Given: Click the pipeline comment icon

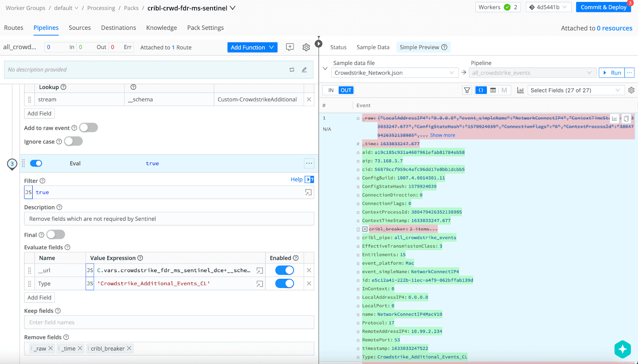Looking at the screenshot, I should [x=290, y=47].
